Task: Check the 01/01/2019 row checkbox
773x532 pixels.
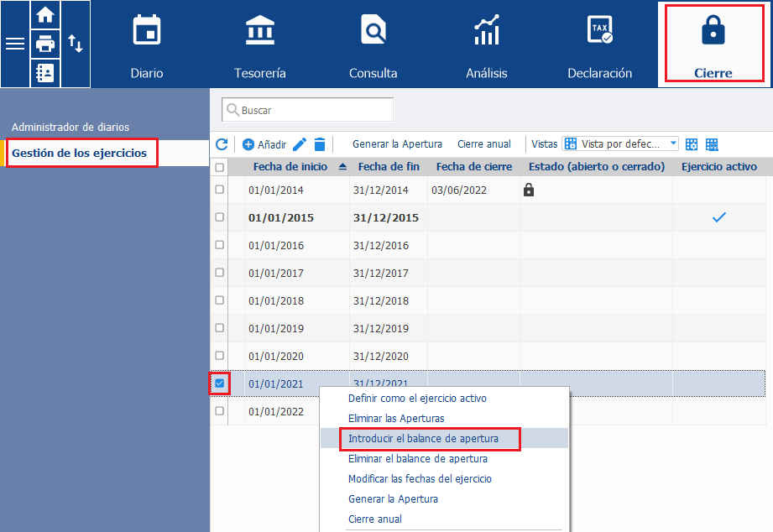Action: [x=220, y=327]
